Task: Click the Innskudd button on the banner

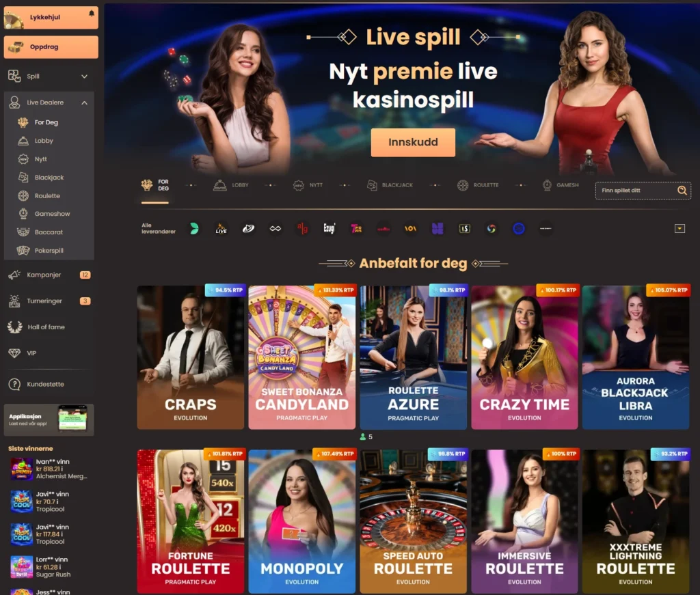Action: (413, 143)
